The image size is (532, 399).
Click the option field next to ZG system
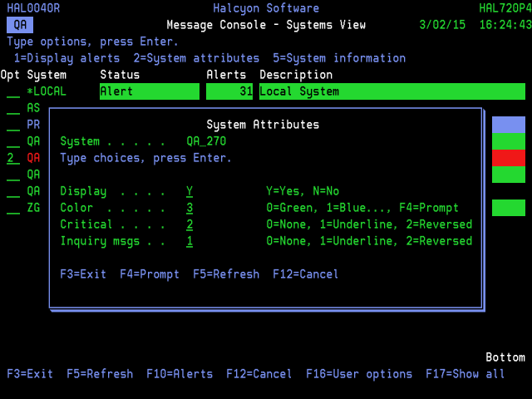(13, 208)
